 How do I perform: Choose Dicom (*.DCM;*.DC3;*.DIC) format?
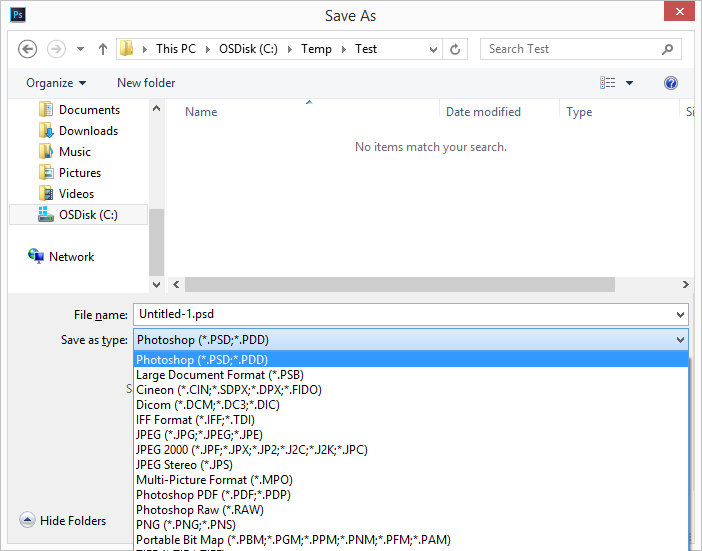click(411, 405)
